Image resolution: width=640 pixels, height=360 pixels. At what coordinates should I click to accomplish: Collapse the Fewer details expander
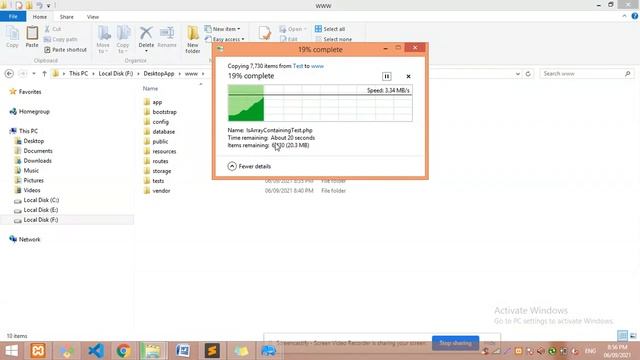pyautogui.click(x=249, y=166)
